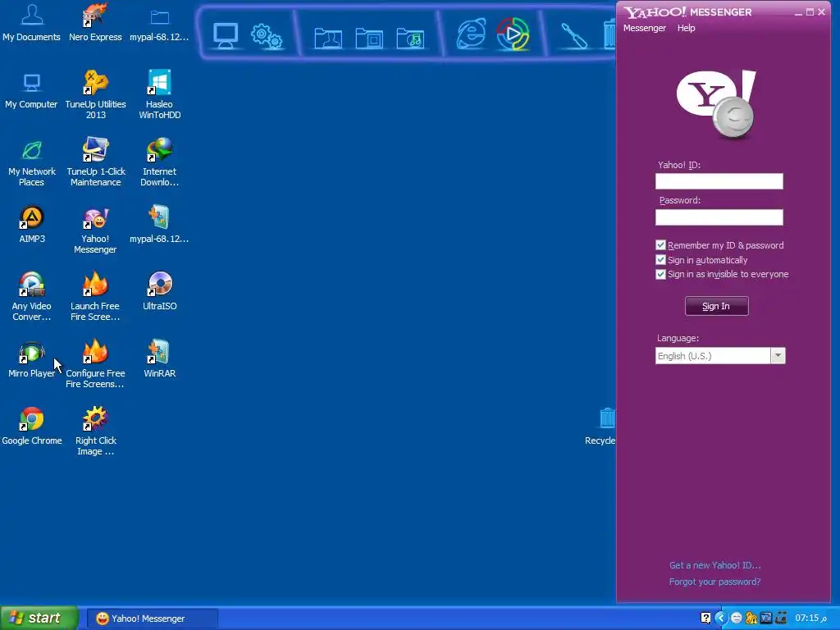Launch Google Chrome from the desktop

pos(32,427)
